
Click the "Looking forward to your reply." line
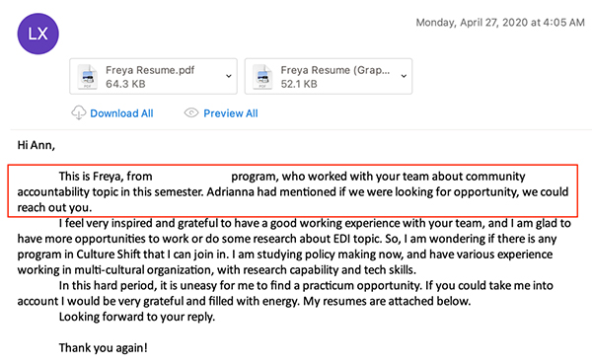(x=137, y=317)
